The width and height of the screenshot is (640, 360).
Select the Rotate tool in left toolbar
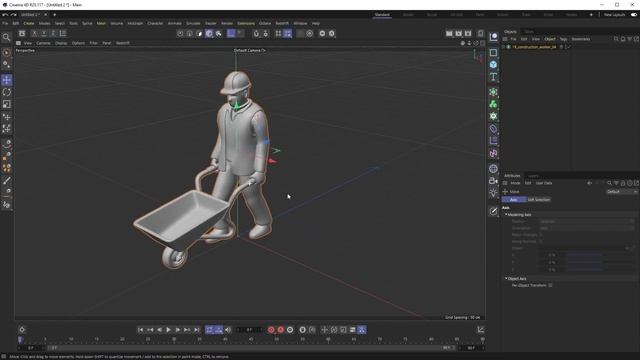7,92
